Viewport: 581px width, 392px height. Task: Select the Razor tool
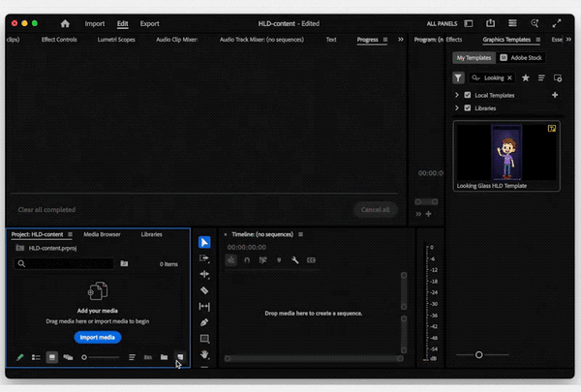point(204,290)
